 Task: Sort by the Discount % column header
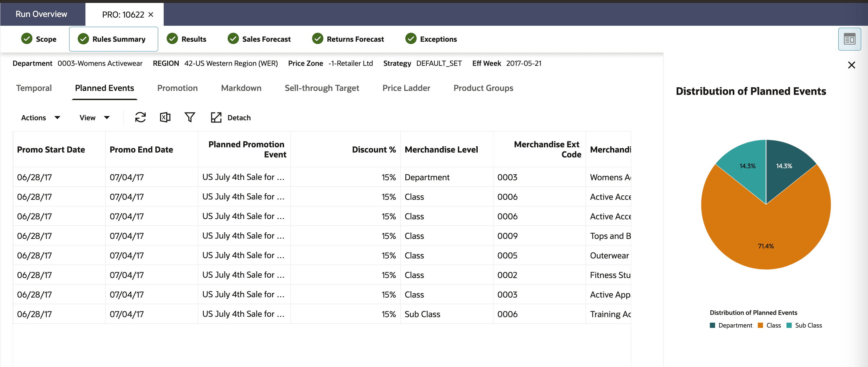point(373,150)
